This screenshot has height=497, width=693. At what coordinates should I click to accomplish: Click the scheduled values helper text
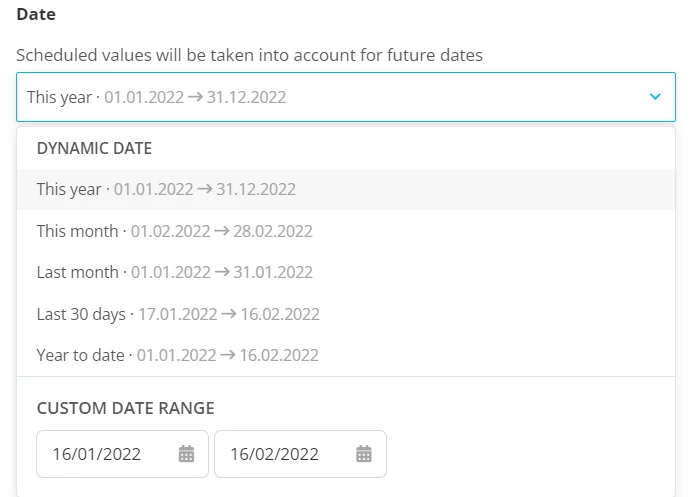(x=249, y=55)
